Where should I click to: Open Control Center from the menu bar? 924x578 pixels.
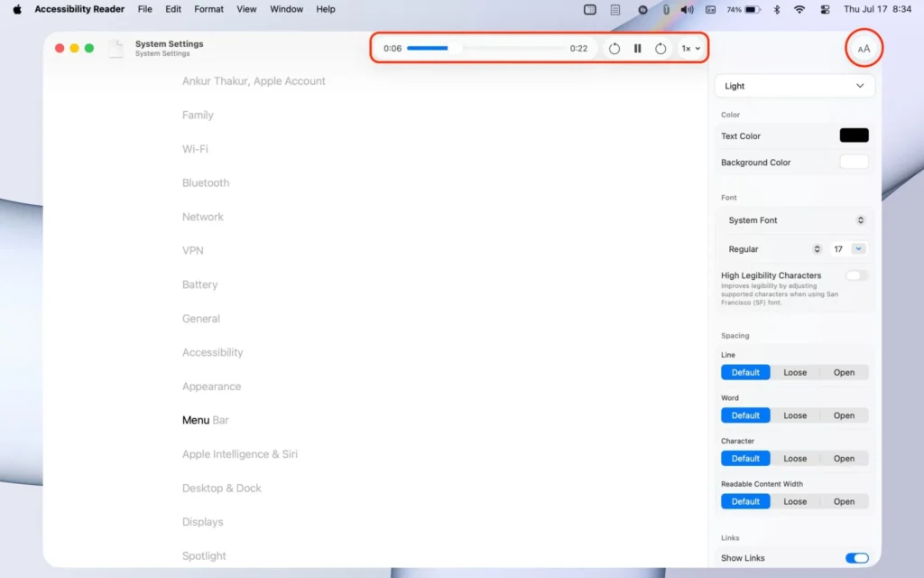[824, 9]
